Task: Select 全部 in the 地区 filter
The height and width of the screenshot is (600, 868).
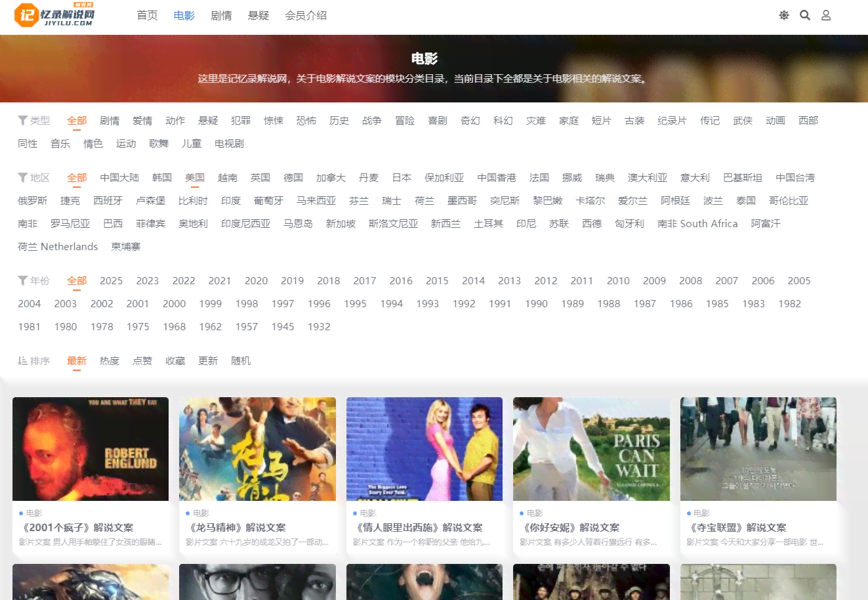Action: (x=77, y=178)
